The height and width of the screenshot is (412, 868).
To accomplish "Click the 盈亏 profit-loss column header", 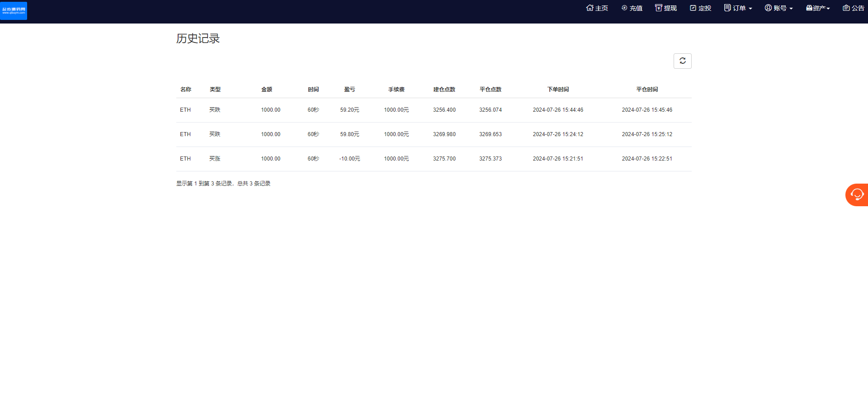I will (349, 90).
